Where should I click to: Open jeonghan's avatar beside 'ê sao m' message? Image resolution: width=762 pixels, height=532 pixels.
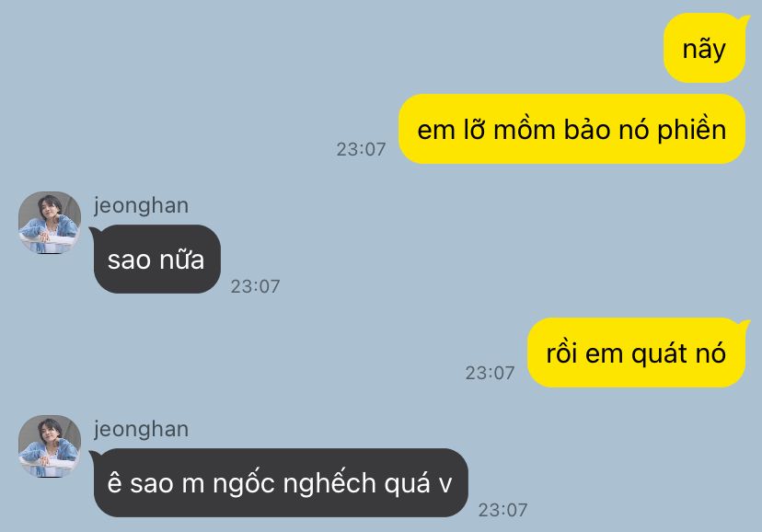point(50,446)
